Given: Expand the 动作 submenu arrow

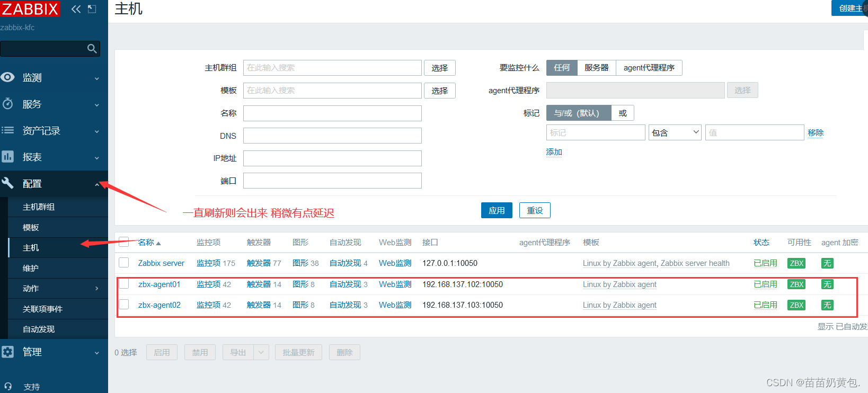Looking at the screenshot, I should [x=97, y=289].
